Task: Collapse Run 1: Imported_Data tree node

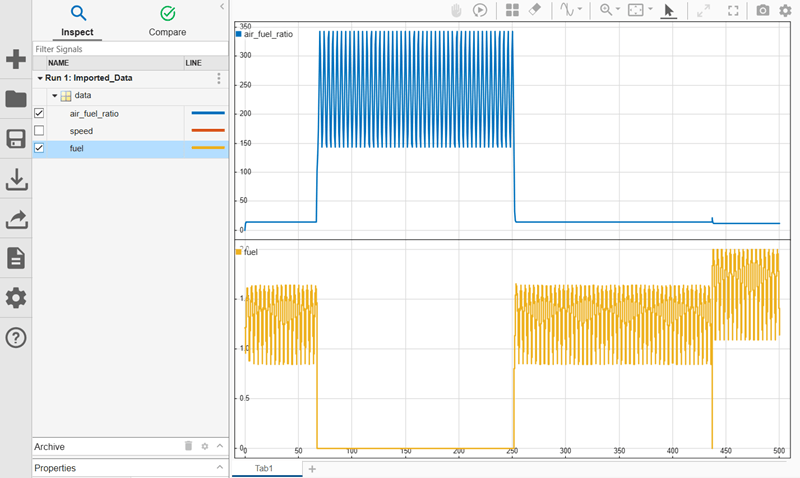Action: (40, 78)
